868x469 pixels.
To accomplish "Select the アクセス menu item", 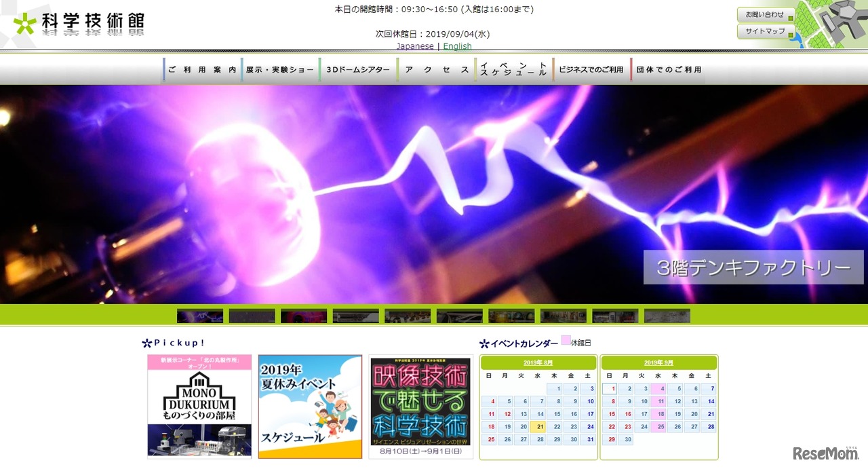I will [x=436, y=69].
